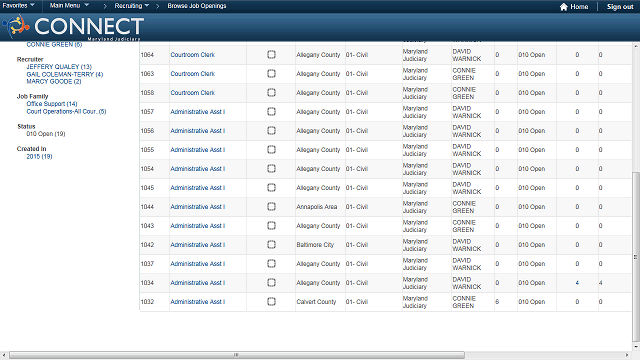Open Administrative Asst I job 1032
This screenshot has height=360, width=640.
(x=198, y=302)
